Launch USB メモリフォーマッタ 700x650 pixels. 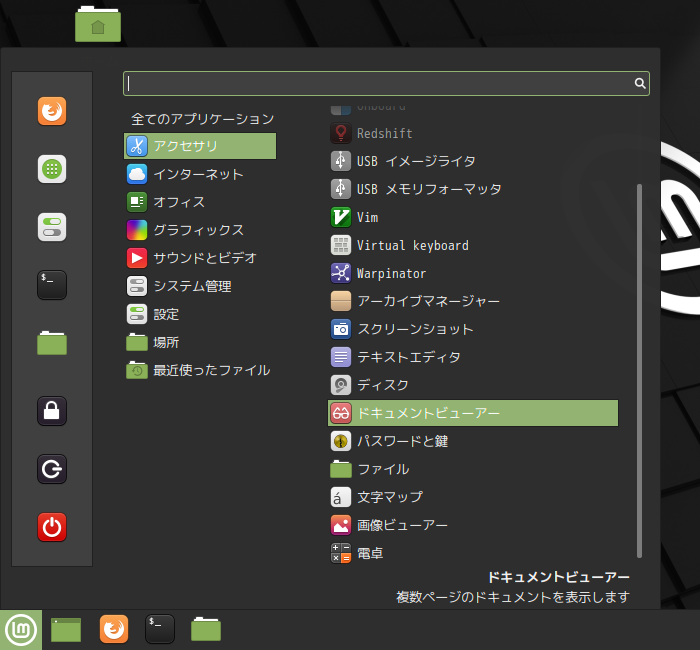tap(473, 189)
